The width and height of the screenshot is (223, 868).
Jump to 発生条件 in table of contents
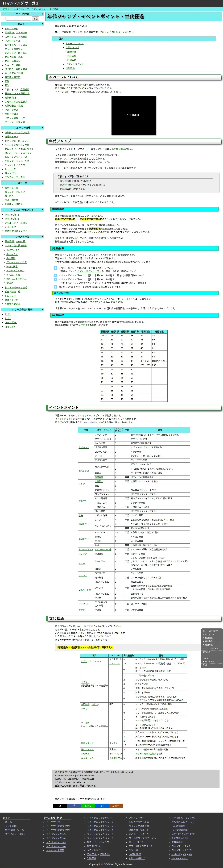72,56
